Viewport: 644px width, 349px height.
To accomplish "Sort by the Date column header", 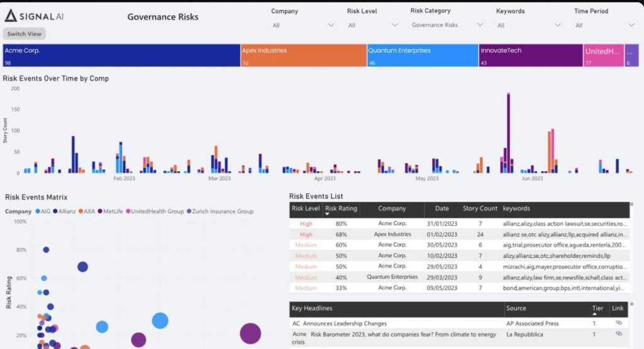I will click(441, 209).
